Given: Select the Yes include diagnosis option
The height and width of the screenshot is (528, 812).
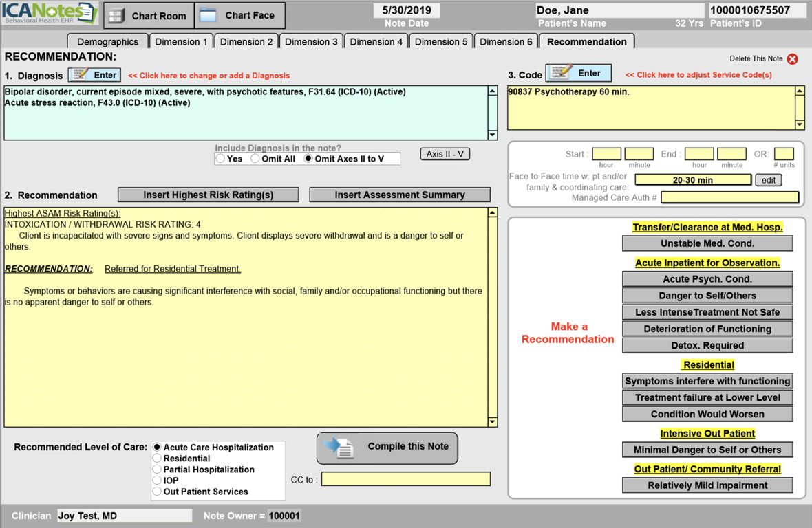Looking at the screenshot, I should (220, 159).
